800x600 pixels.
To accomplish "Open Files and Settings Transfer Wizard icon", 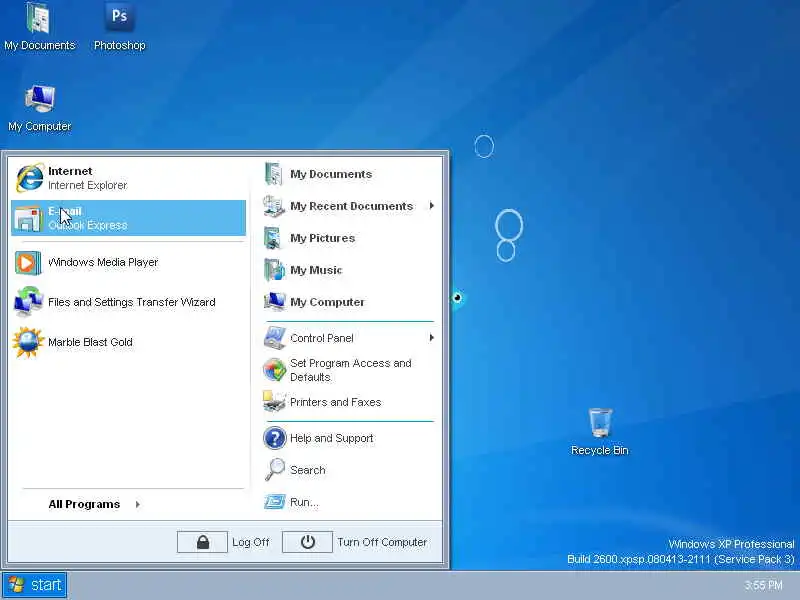I will click(28, 302).
